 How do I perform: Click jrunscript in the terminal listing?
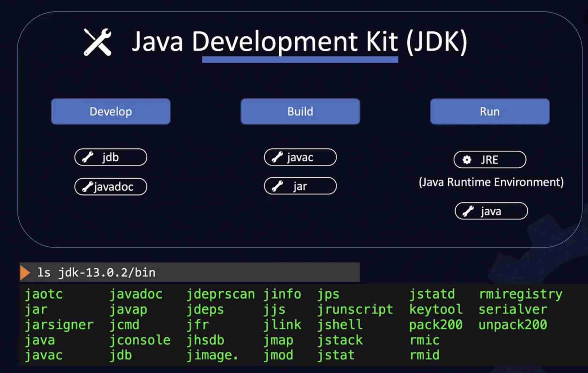tap(355, 309)
